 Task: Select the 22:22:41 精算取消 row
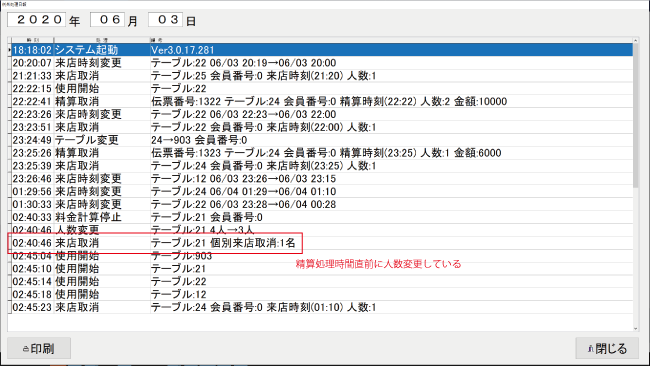pos(322,101)
